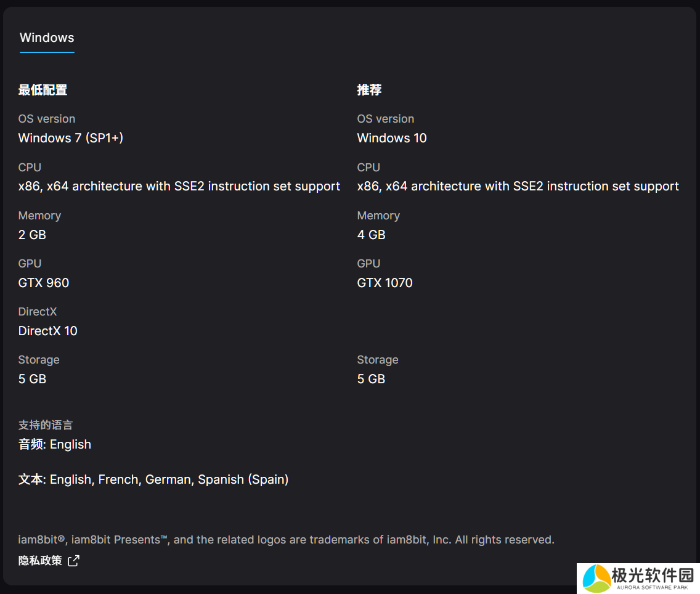Click the 最低配置 minimum requirements heading
Viewport: 700px width, 594px height.
tap(43, 90)
